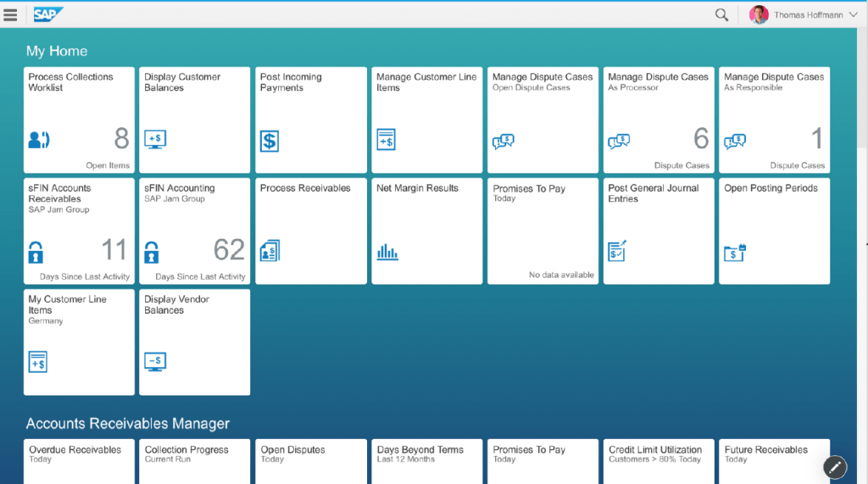Open the Process Receivables tile title

pyautogui.click(x=305, y=188)
